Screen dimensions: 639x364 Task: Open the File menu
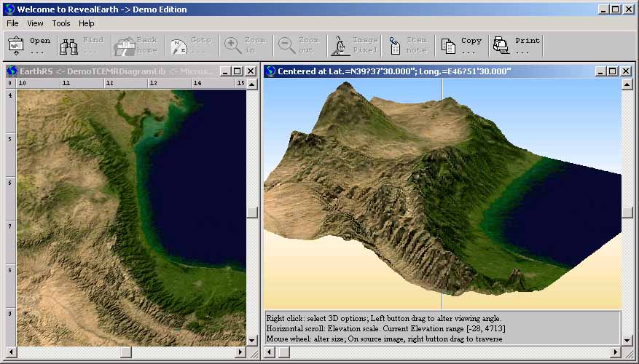pyautogui.click(x=12, y=23)
